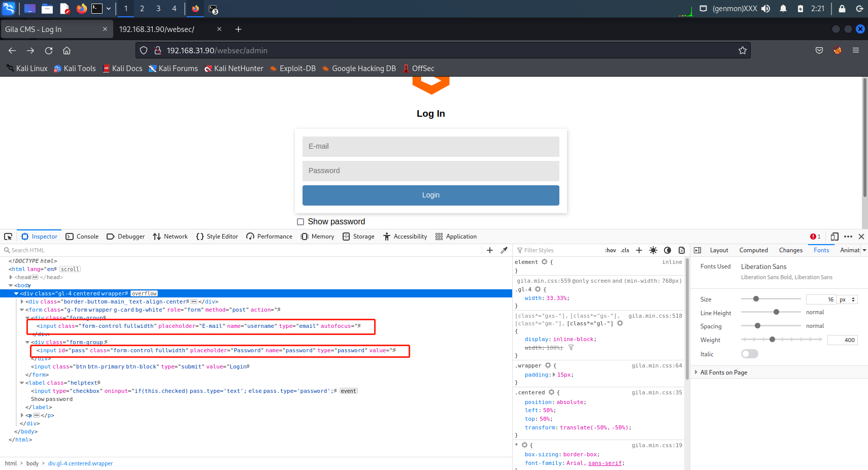
Task: Click the lock screen icon
Action: pyautogui.click(x=842, y=9)
